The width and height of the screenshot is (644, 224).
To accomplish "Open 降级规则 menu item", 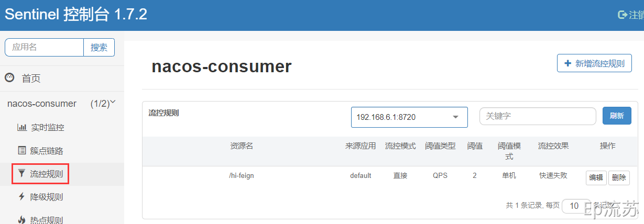I will (x=47, y=197).
